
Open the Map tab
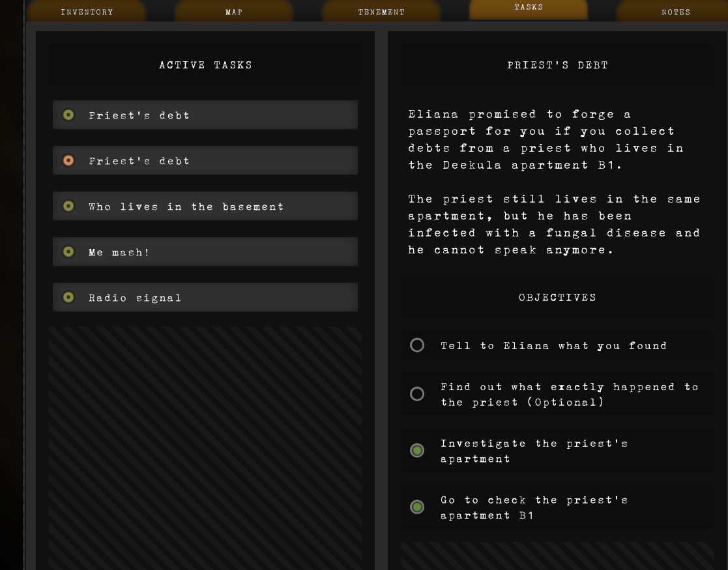point(233,11)
